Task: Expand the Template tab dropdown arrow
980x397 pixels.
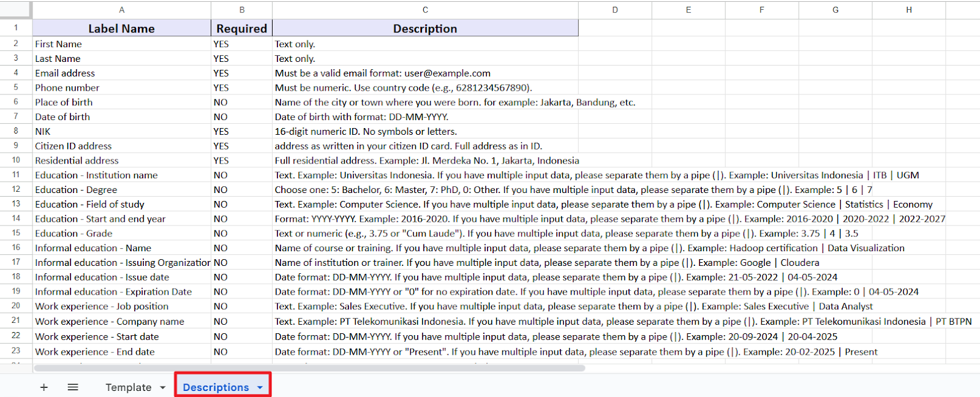Action: click(x=162, y=387)
